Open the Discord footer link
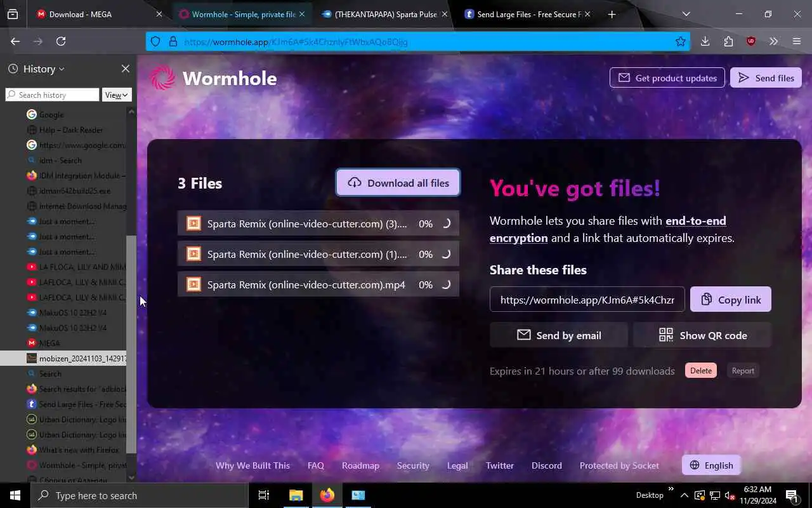 547,465
